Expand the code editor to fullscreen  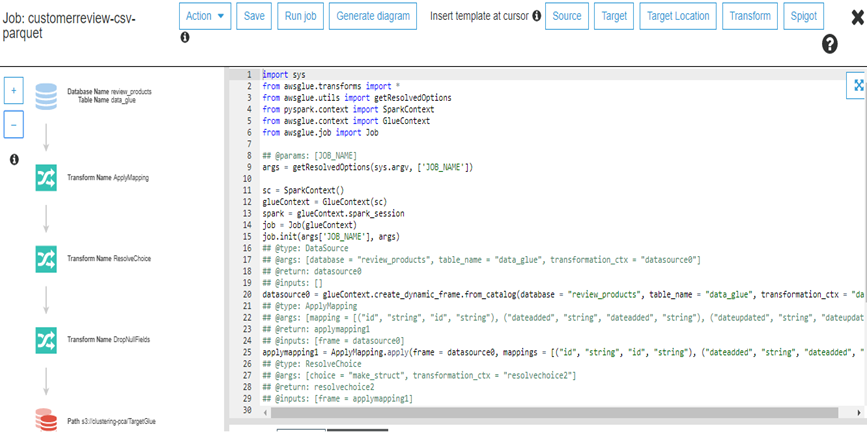[x=858, y=85]
